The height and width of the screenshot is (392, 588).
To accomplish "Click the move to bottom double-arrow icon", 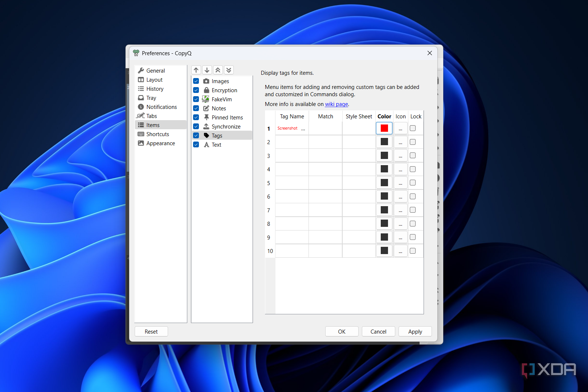I will tap(229, 70).
